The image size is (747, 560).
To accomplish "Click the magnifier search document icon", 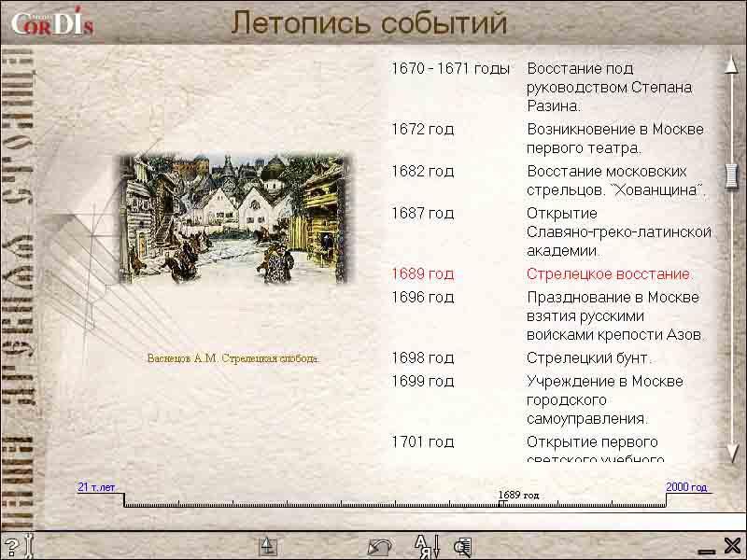I will [462, 547].
